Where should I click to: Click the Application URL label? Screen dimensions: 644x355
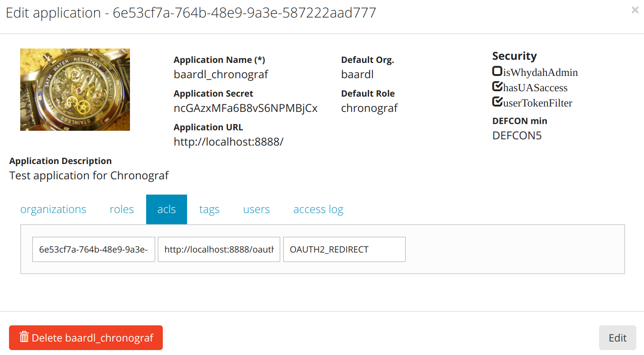(x=208, y=127)
